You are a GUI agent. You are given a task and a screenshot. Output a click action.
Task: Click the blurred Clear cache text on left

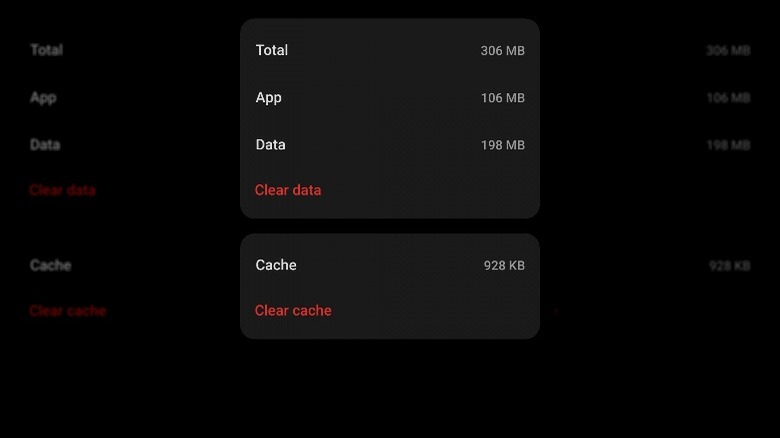coord(67,311)
